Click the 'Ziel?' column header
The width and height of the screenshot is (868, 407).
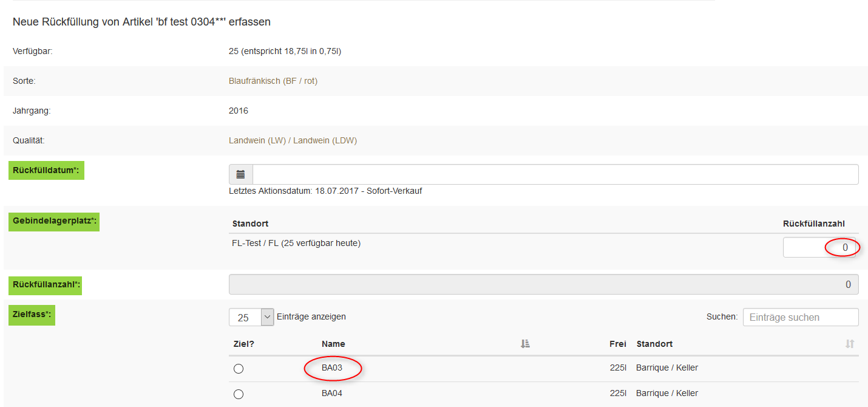tap(243, 344)
